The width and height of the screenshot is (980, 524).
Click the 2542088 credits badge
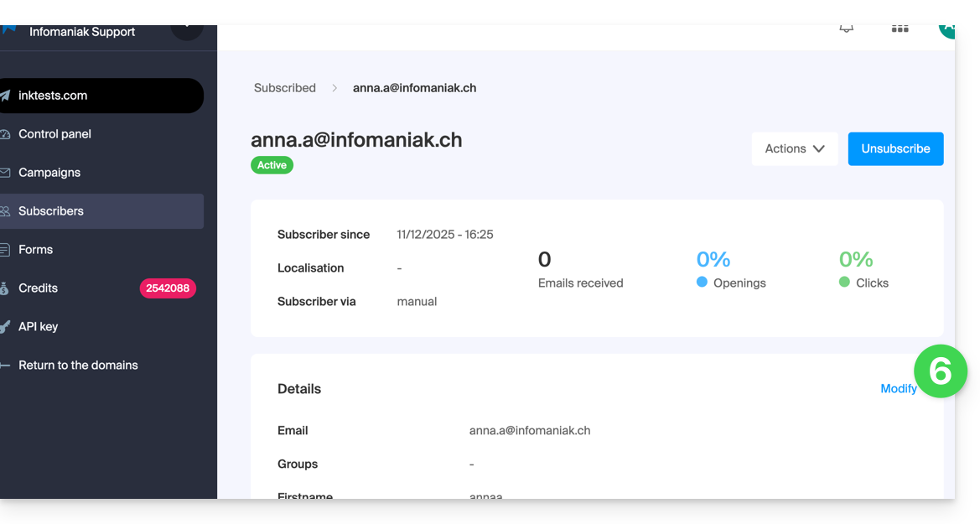(168, 288)
